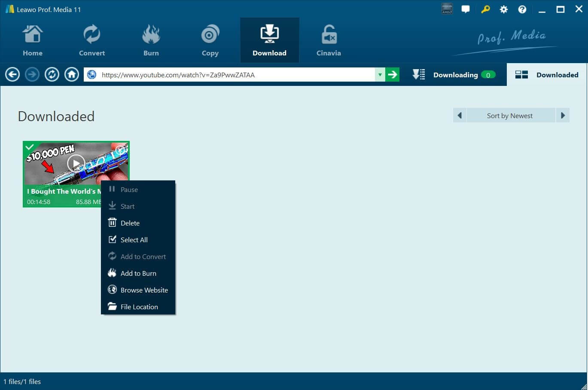Switch sort order with right arrow
Image resolution: width=588 pixels, height=390 pixels.
563,116
